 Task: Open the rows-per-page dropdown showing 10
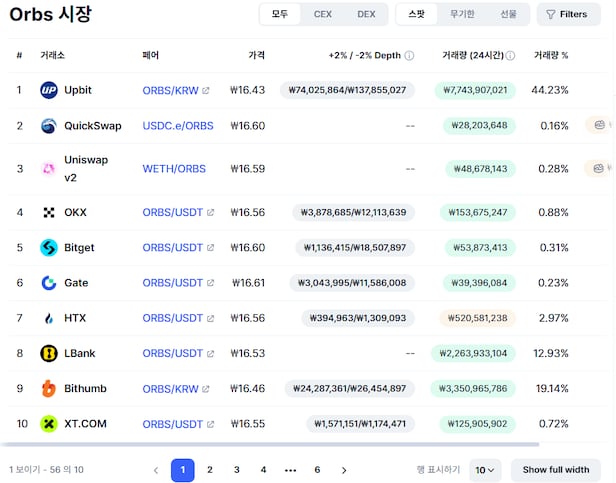click(486, 470)
